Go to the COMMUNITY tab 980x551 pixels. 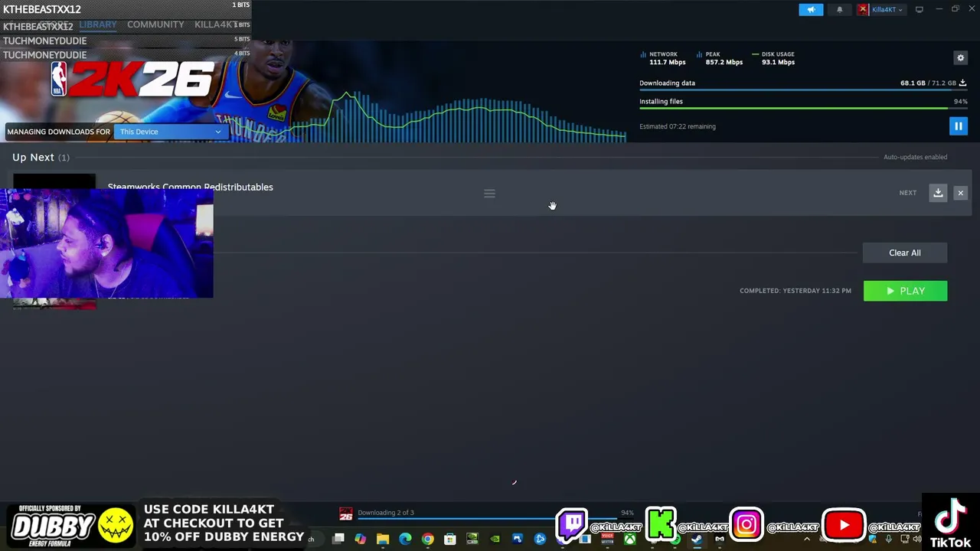pyautogui.click(x=155, y=24)
